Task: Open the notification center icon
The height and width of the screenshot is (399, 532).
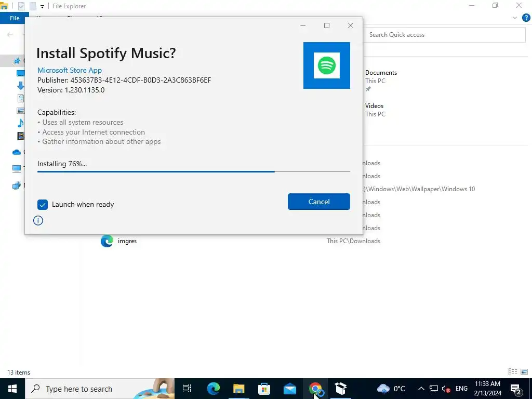Action: click(x=516, y=389)
